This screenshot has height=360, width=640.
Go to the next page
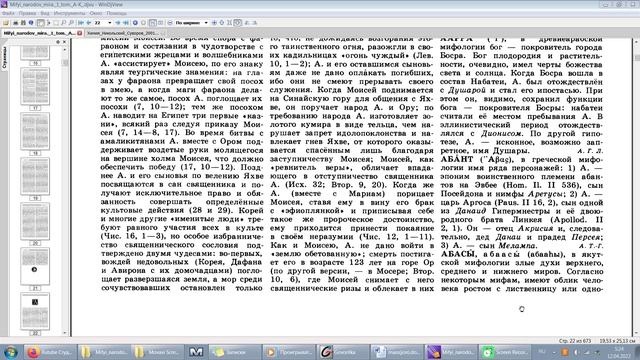click(x=118, y=23)
